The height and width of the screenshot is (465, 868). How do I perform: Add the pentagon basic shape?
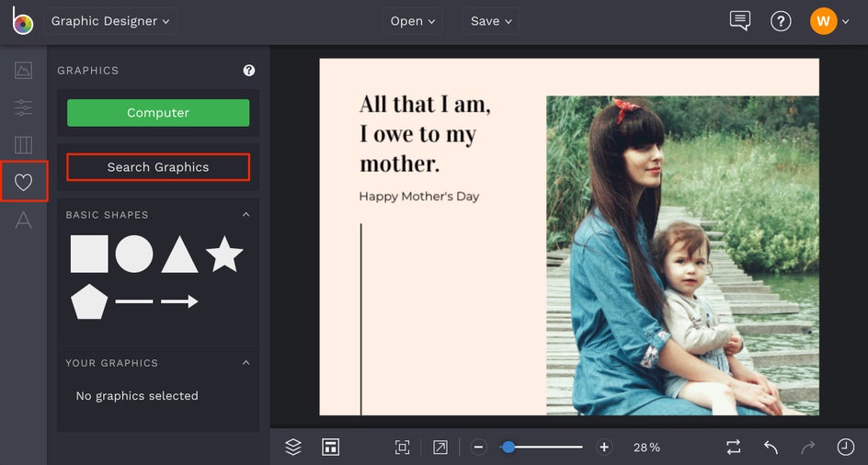pos(89,301)
